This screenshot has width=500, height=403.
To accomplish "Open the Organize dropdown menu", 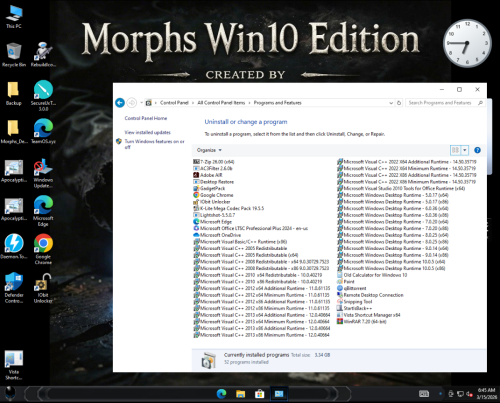I will [x=209, y=150].
